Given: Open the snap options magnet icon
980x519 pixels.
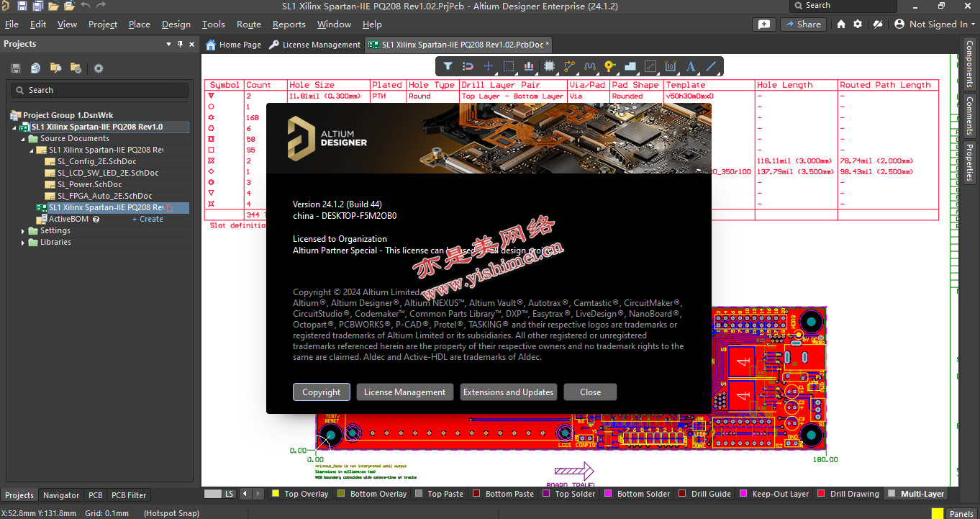Looking at the screenshot, I should (x=468, y=66).
